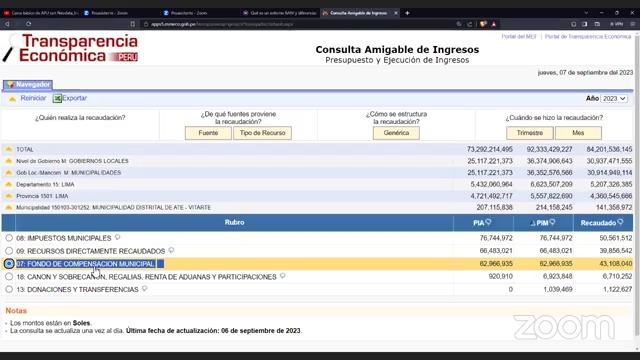Click the info bubble beside RECURSOS DIRECTAMENTE RECAUDADOS

pyautogui.click(x=171, y=250)
